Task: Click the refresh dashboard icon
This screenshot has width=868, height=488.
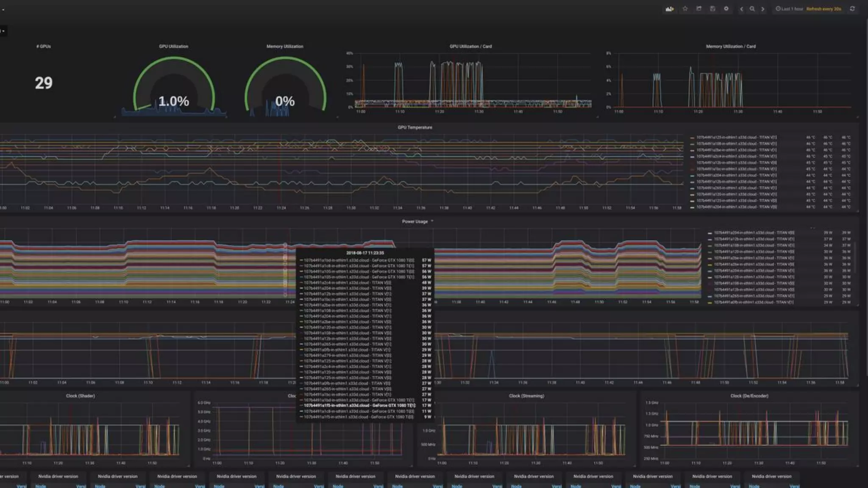Action: [x=852, y=9]
